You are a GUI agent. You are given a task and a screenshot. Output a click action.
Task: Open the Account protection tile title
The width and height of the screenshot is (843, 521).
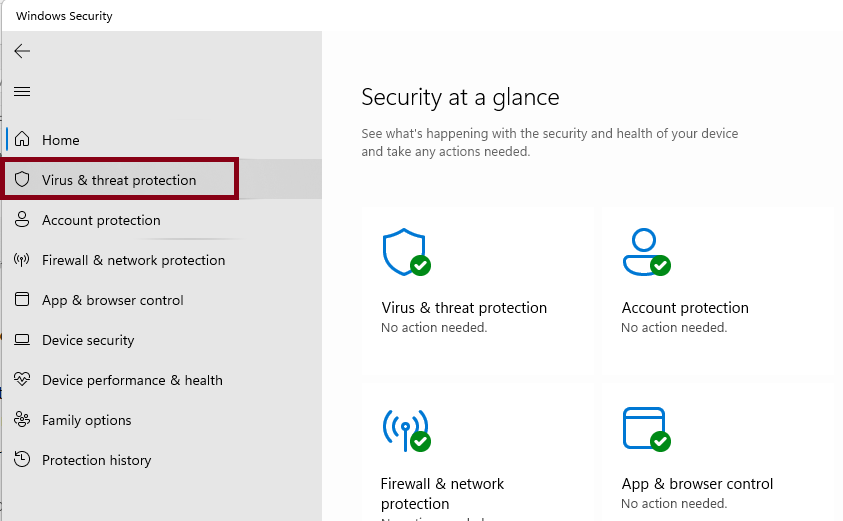tap(685, 308)
